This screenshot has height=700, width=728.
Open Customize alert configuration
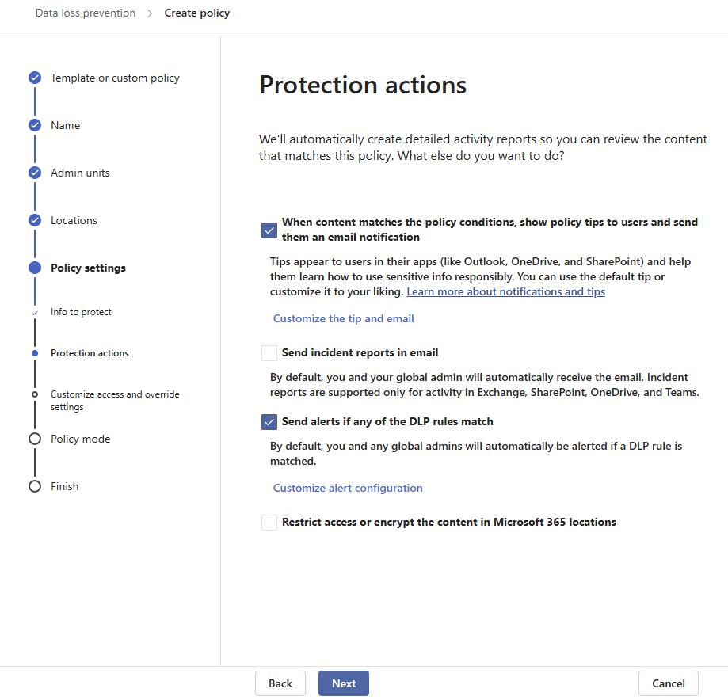tap(348, 488)
